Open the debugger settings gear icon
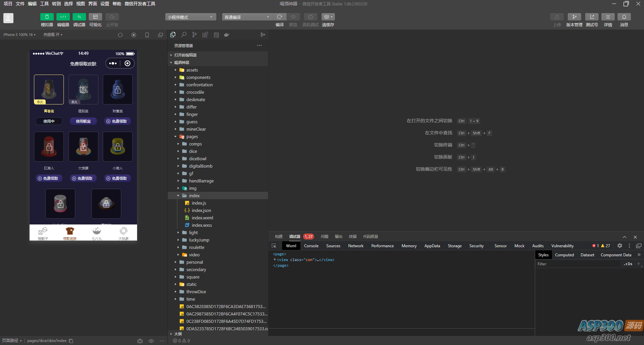 click(620, 246)
